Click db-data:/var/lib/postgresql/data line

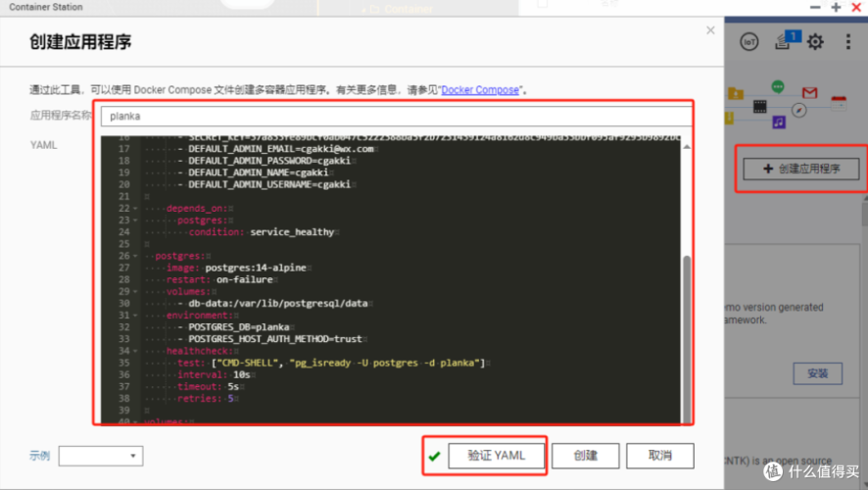[x=278, y=304]
